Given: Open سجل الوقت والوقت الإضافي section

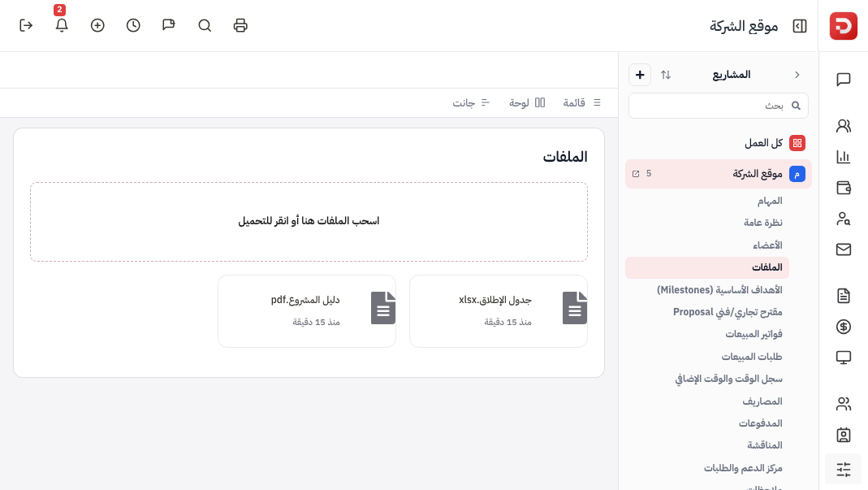Looking at the screenshot, I should pos(728,379).
